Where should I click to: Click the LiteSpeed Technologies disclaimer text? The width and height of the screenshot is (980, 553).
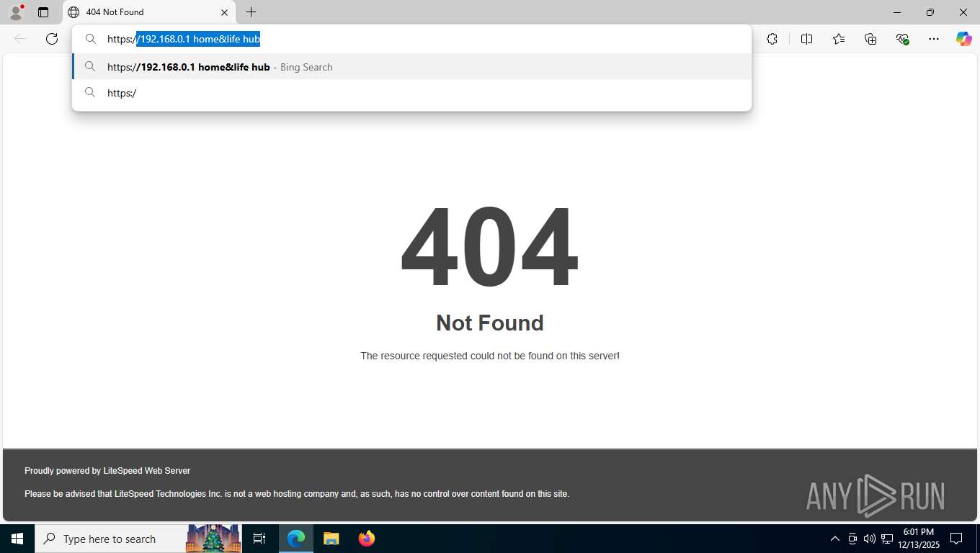tap(297, 494)
